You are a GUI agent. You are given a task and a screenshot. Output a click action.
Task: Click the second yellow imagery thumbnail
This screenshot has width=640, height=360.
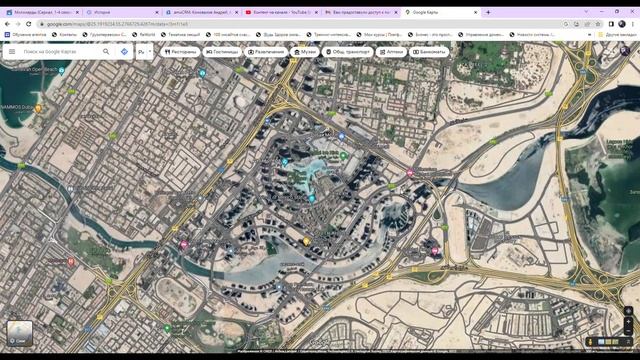point(608,342)
